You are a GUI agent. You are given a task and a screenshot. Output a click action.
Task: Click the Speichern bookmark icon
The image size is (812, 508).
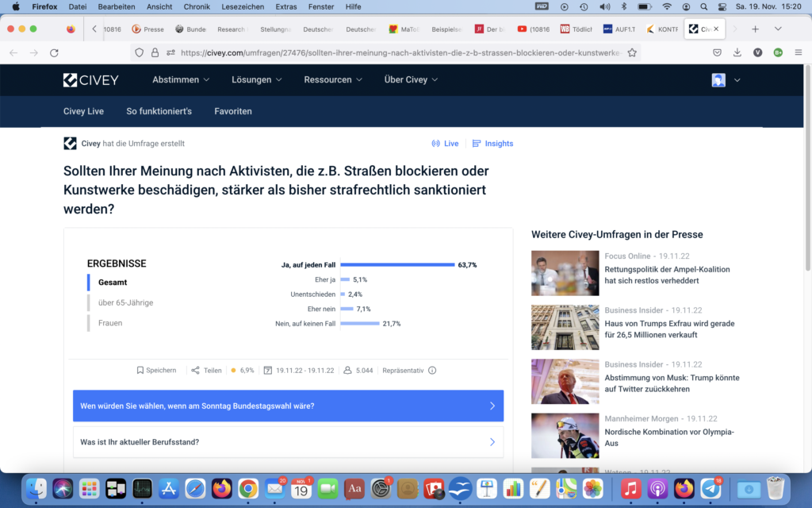coord(140,370)
